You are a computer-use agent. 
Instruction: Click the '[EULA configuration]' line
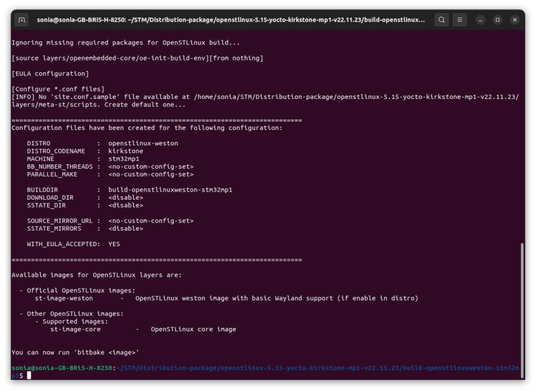pos(50,73)
